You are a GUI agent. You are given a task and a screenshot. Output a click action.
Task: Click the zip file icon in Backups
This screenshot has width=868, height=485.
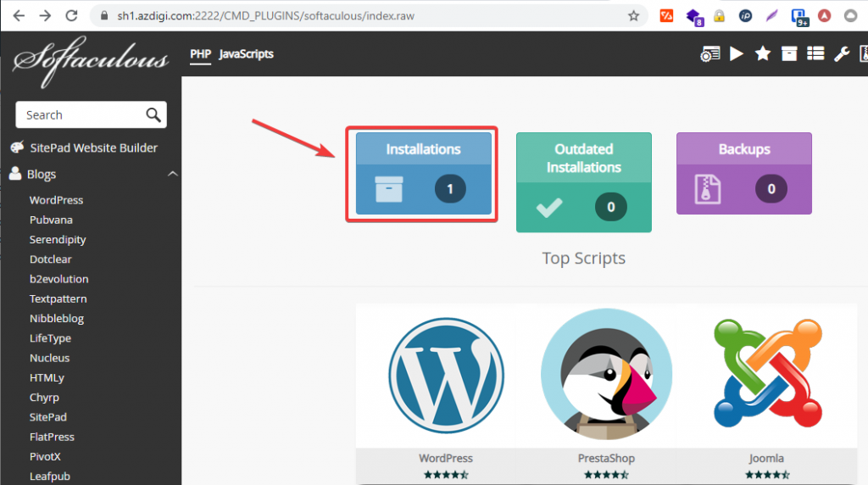tap(708, 189)
